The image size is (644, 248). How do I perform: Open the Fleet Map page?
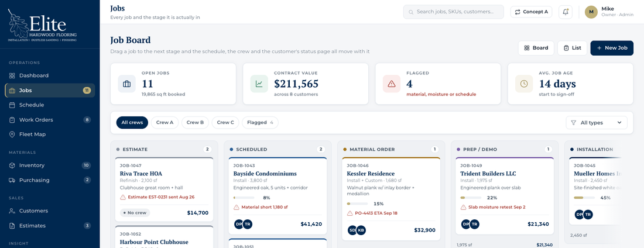pyautogui.click(x=50, y=135)
